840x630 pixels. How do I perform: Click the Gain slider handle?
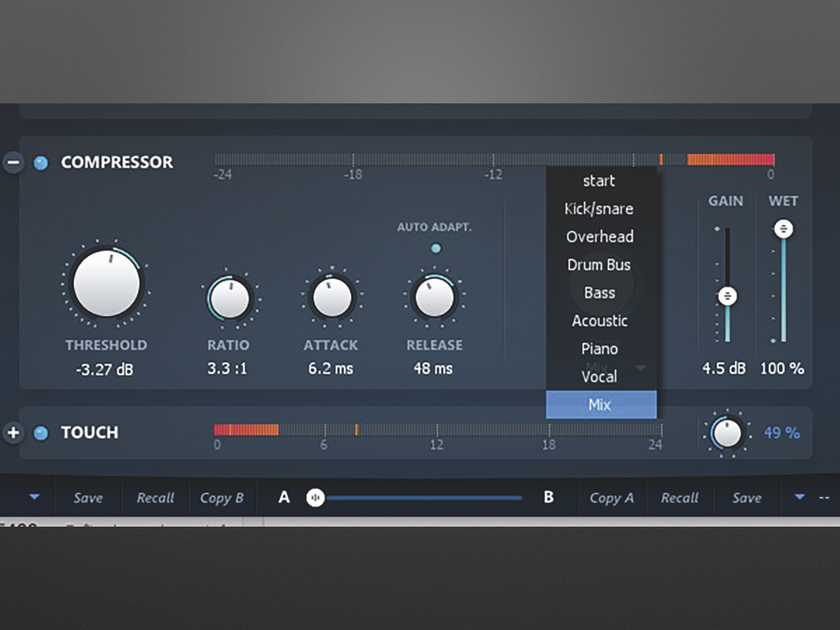click(728, 295)
